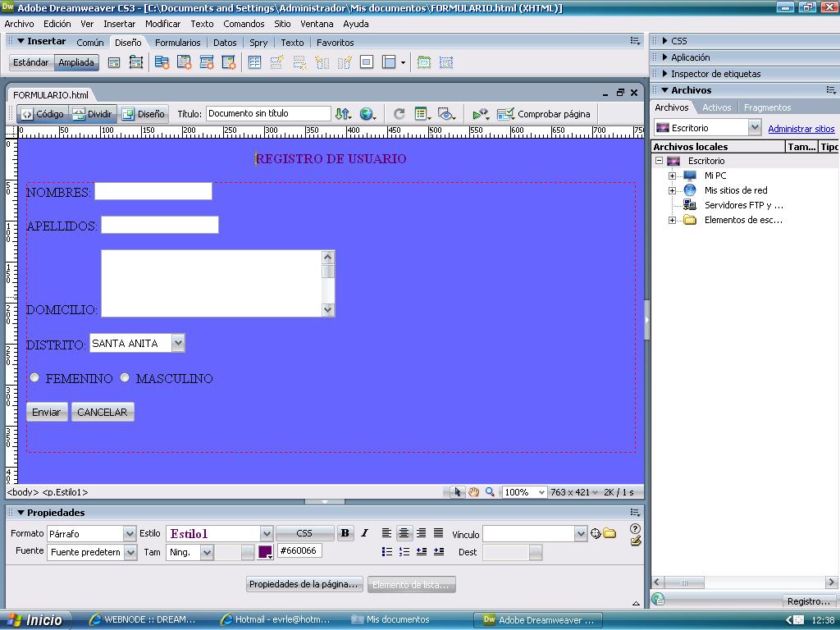Click the align left text icon
Screen dimensions: 840x630
click(386, 533)
